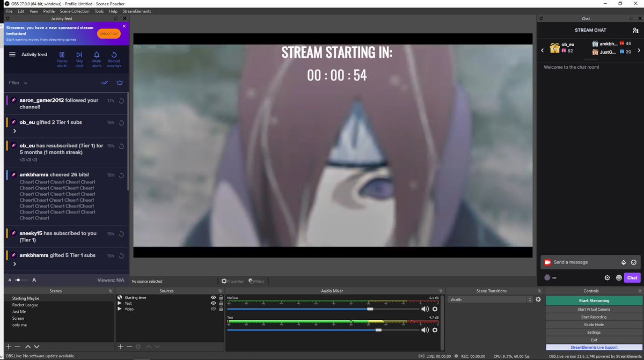Image resolution: width=644 pixels, height=360 pixels.
Task: Open chat settings gear icon
Action: click(x=608, y=277)
